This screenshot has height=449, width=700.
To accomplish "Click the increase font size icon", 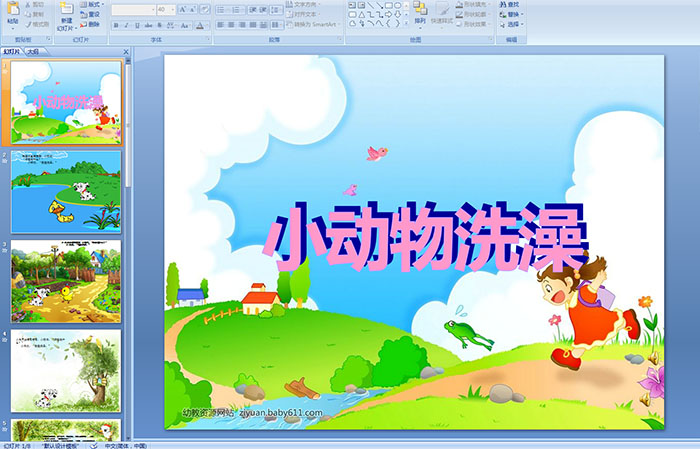I will tap(179, 9).
